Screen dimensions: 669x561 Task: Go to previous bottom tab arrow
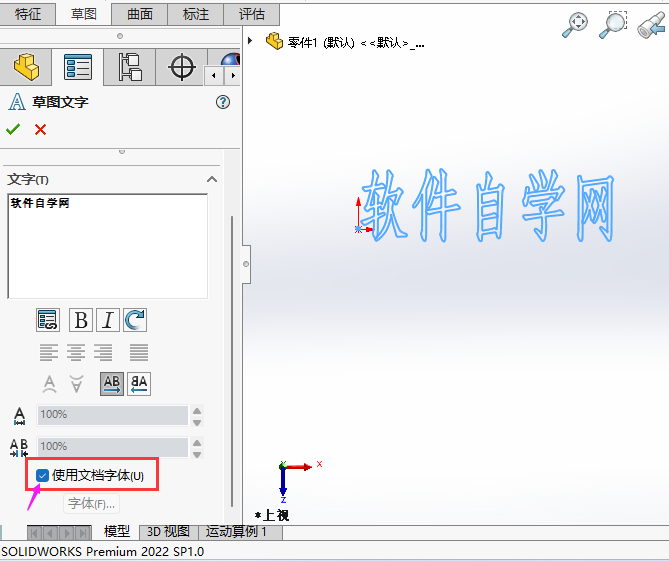[50, 533]
